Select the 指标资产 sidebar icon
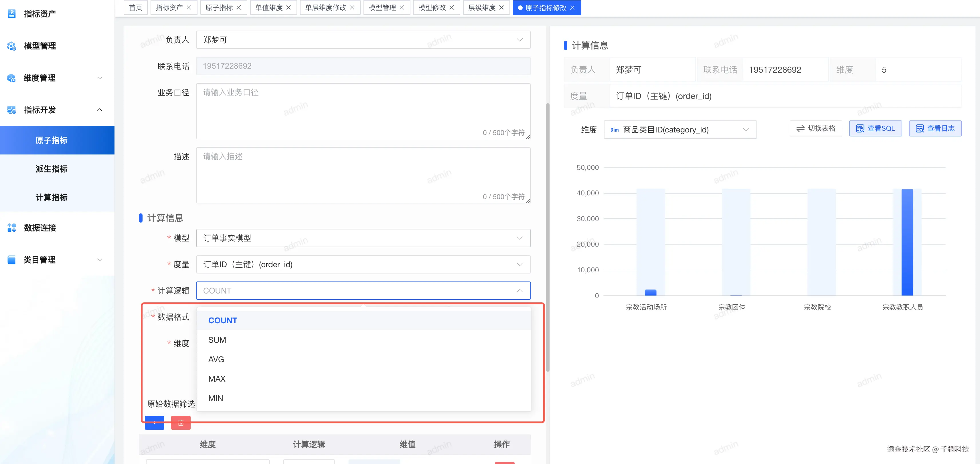 [12, 13]
